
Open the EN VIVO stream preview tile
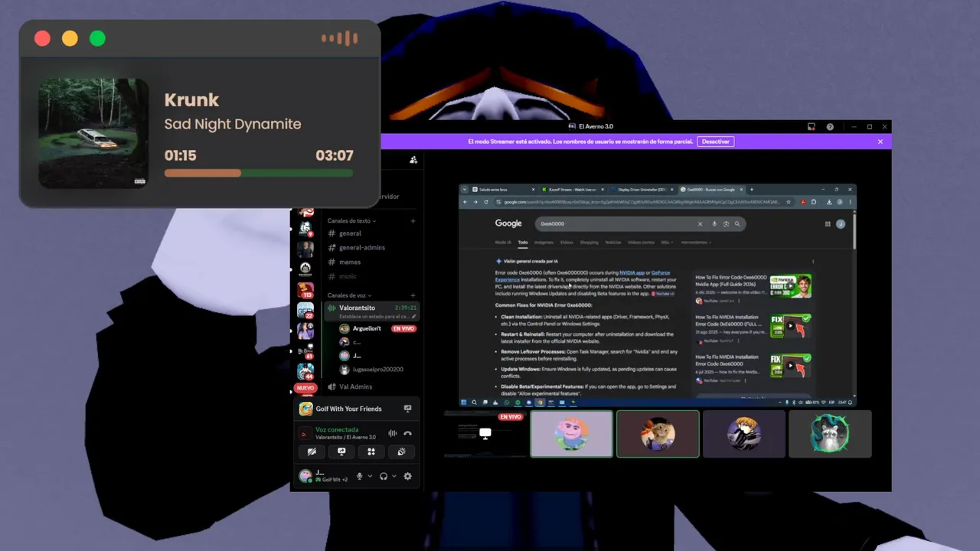pyautogui.click(x=485, y=434)
